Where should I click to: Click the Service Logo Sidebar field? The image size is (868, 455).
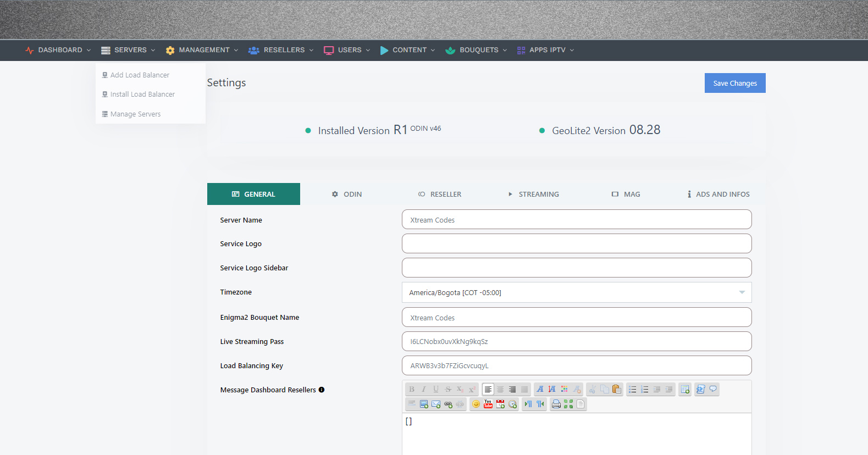pos(577,268)
